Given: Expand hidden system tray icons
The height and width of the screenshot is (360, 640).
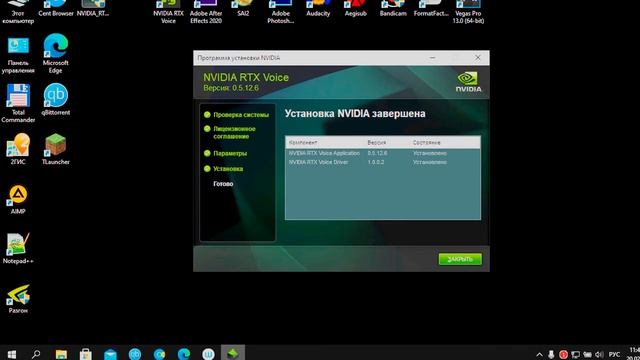Looking at the screenshot, I should pyautogui.click(x=539, y=355).
